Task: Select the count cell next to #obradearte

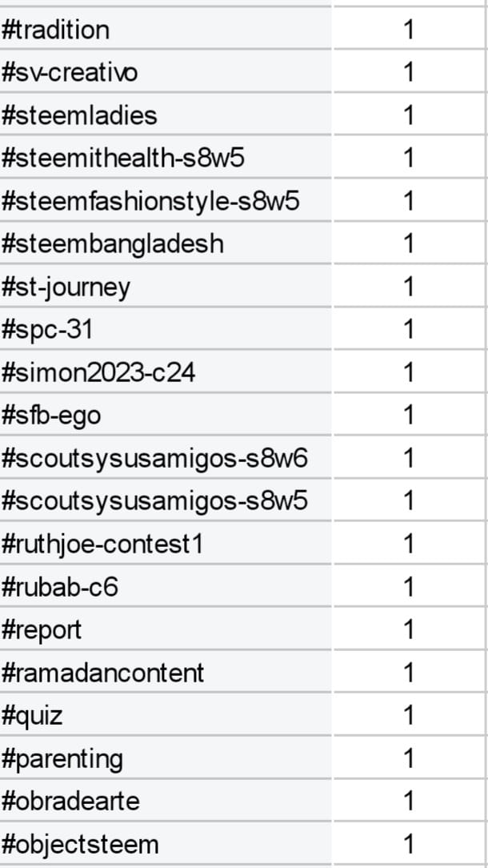Action: pyautogui.click(x=409, y=801)
